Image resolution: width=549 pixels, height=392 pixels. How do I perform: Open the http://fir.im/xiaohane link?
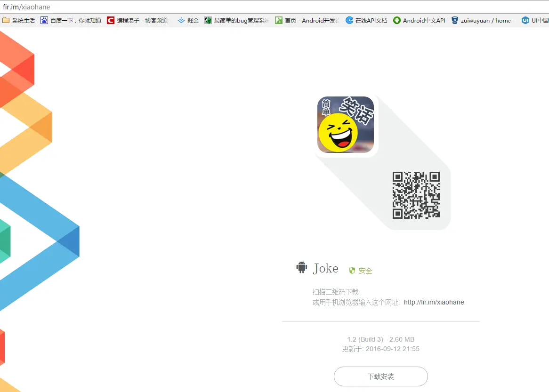(434, 302)
